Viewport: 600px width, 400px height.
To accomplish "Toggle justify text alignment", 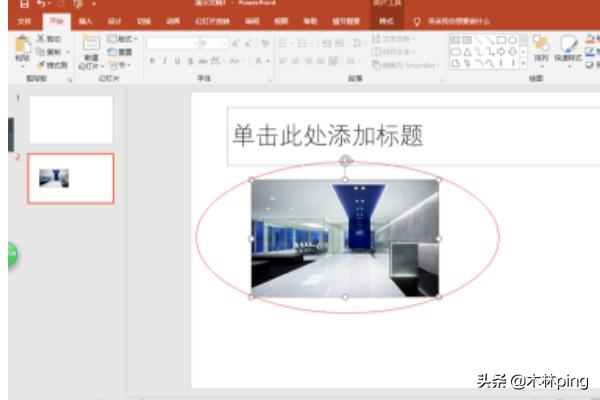I will pos(321,60).
